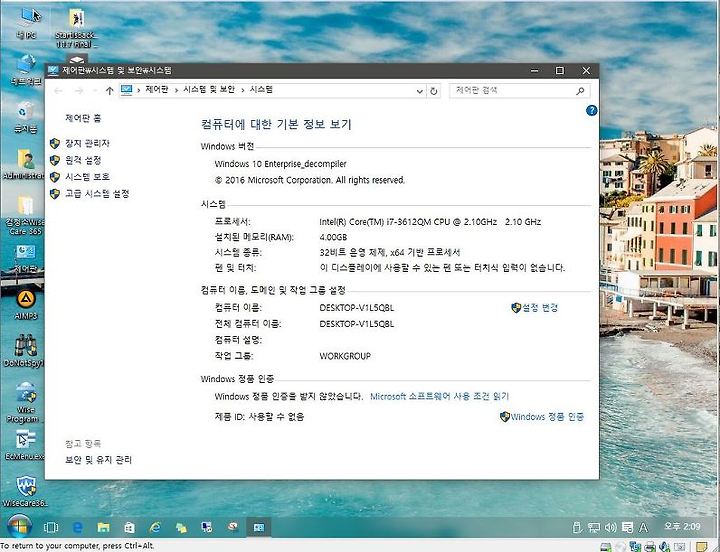Refresh the System control panel page
The image size is (720, 552).
(x=433, y=91)
